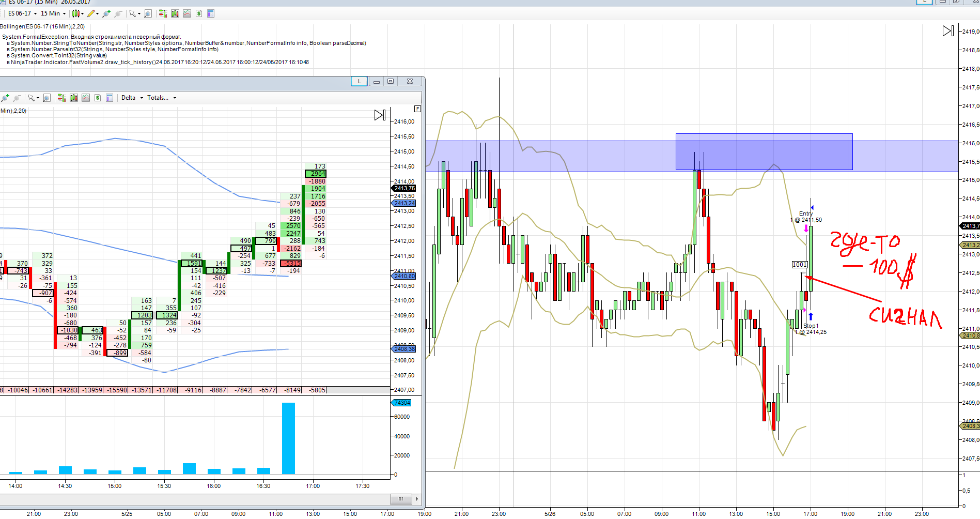
Task: Click the Bollinger indicator label on main chart
Action: (x=42, y=27)
